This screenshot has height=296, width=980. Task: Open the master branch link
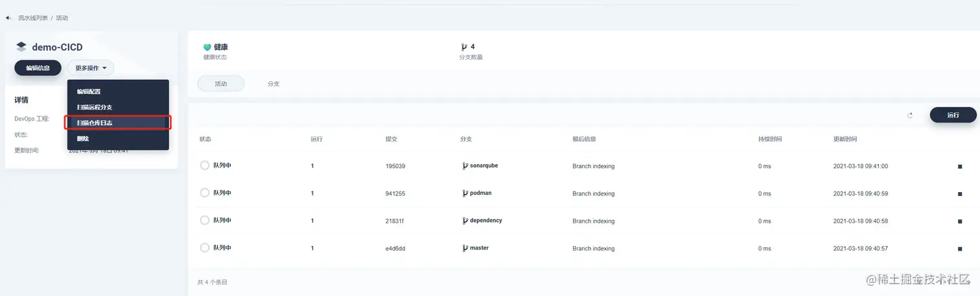480,247
